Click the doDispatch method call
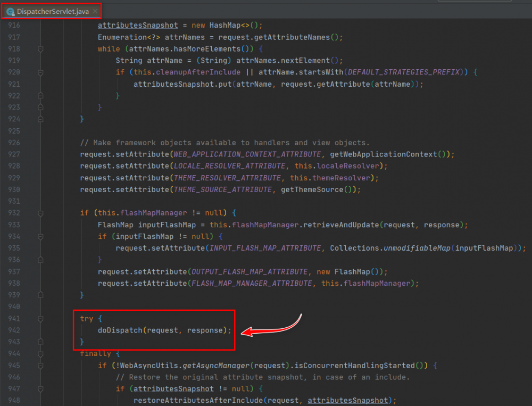532x406 pixels. (x=120, y=330)
